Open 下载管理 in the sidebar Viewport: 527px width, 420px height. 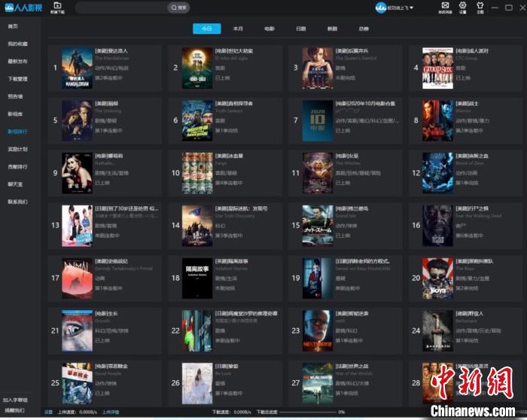coord(17,78)
